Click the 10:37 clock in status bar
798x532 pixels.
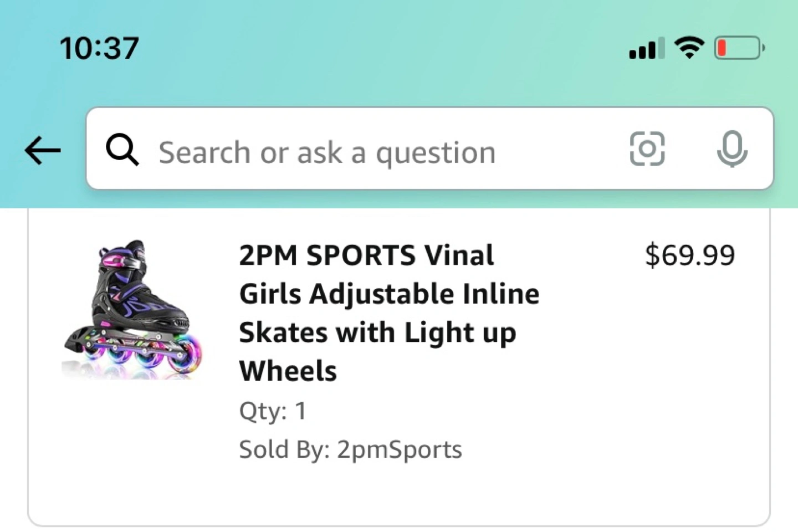(99, 48)
